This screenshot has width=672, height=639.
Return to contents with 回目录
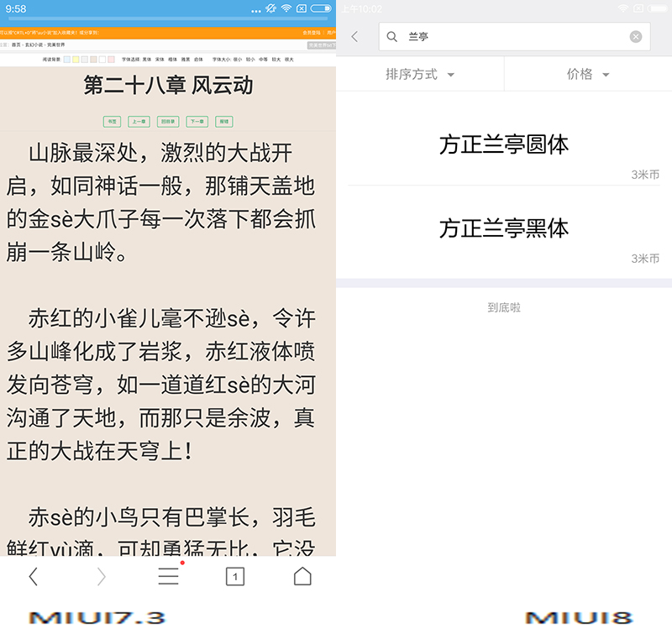[x=168, y=122]
